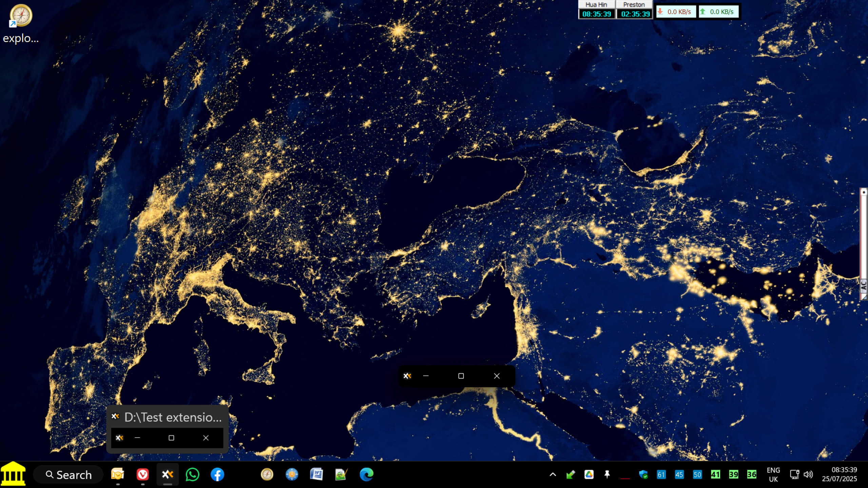This screenshot has height=488, width=868.
Task: Open the yellow Start menu button
Action: pos(13,474)
